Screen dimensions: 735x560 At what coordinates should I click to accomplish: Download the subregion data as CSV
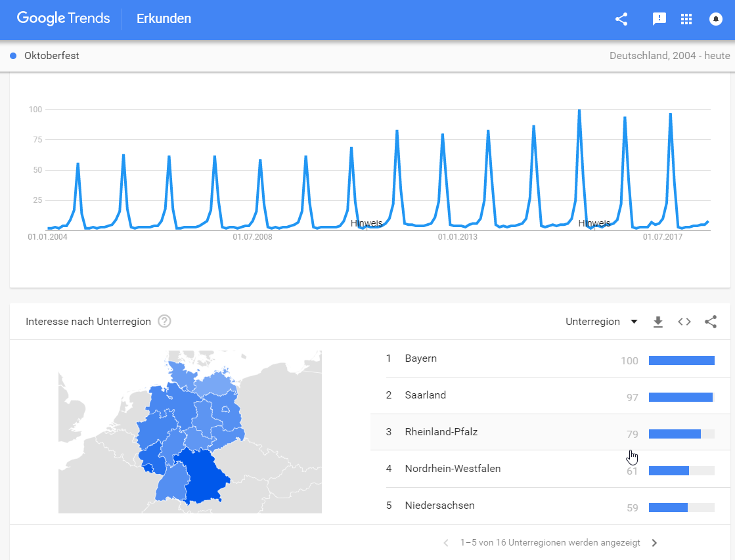point(658,322)
